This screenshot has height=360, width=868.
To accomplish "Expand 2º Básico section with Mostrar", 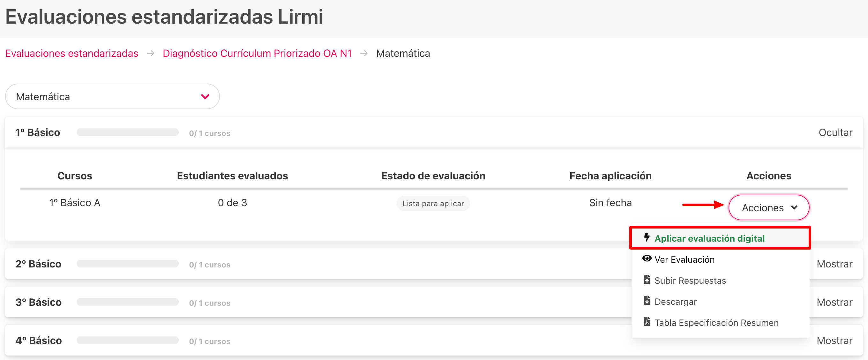I will click(x=834, y=264).
